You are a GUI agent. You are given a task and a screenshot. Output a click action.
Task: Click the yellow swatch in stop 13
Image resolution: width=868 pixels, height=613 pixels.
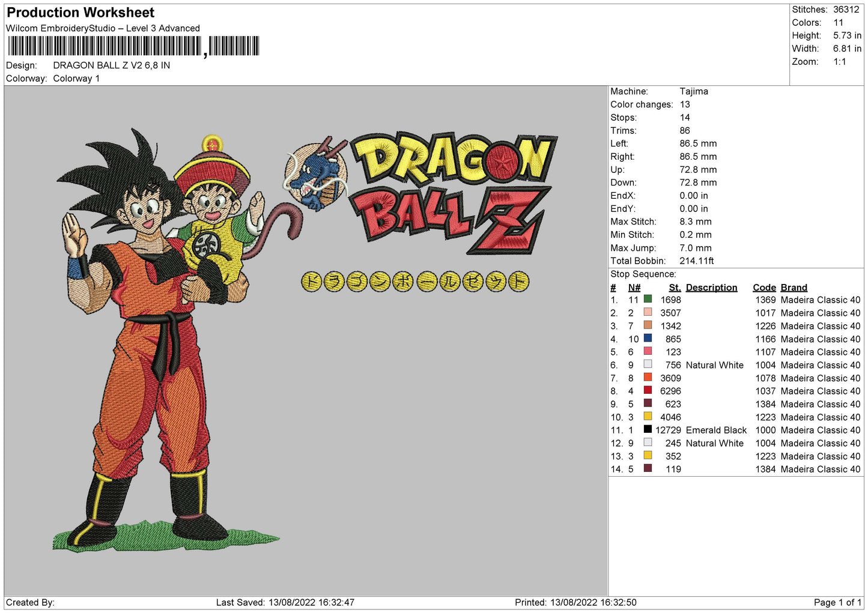(x=648, y=455)
